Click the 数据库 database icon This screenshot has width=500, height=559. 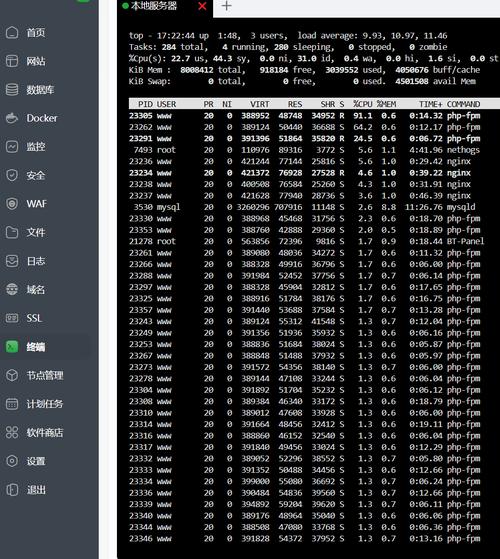tap(12, 89)
